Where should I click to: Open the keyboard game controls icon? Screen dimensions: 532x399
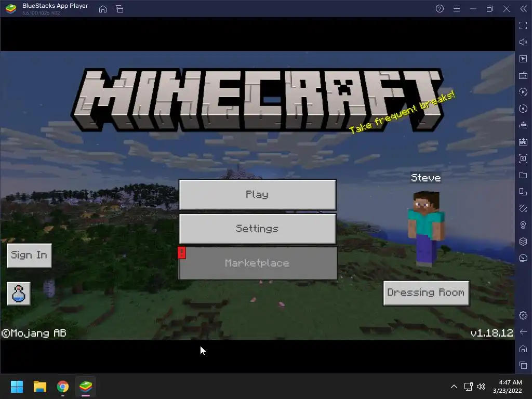[523, 75]
